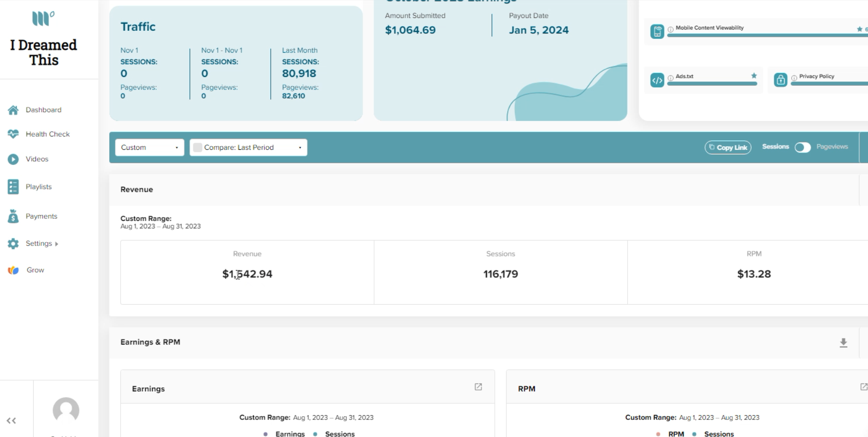The image size is (868, 437).
Task: Click info icon beside Ads.txt
Action: coord(671,78)
